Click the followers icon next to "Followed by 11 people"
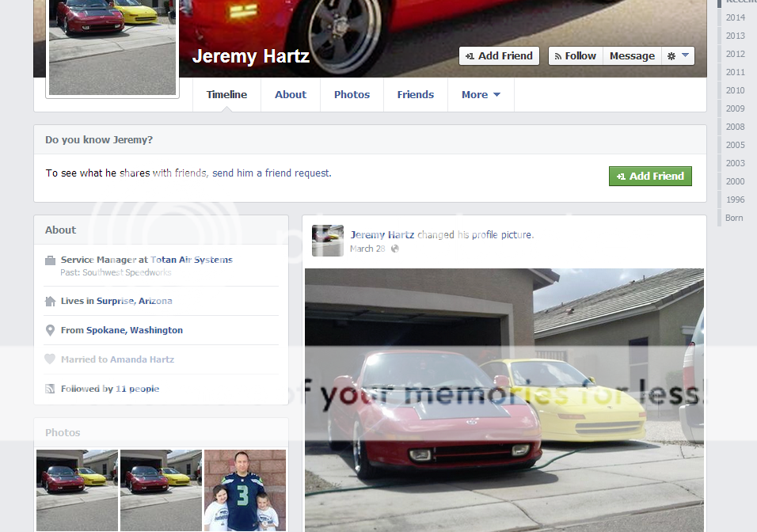 click(x=51, y=388)
